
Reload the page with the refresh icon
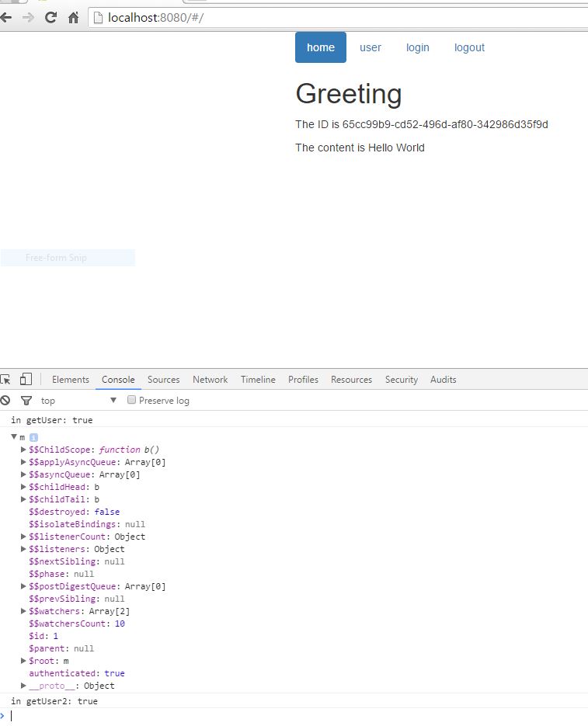[50, 18]
